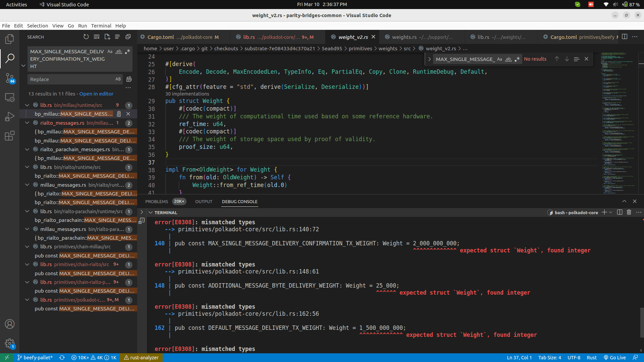The height and width of the screenshot is (362, 644).
Task: Toggle Preserve Case in Replace field
Action: pos(118,79)
